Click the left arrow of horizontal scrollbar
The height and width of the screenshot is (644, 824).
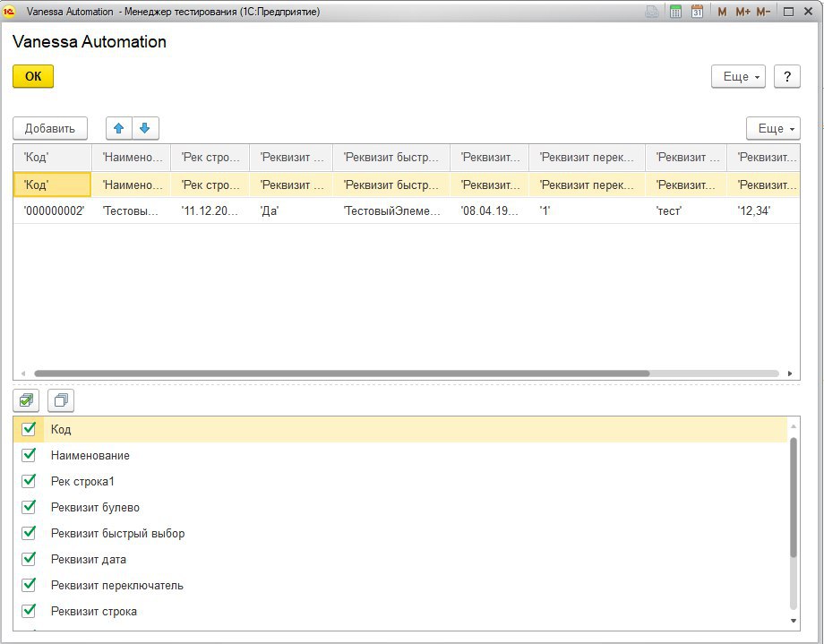coord(23,374)
